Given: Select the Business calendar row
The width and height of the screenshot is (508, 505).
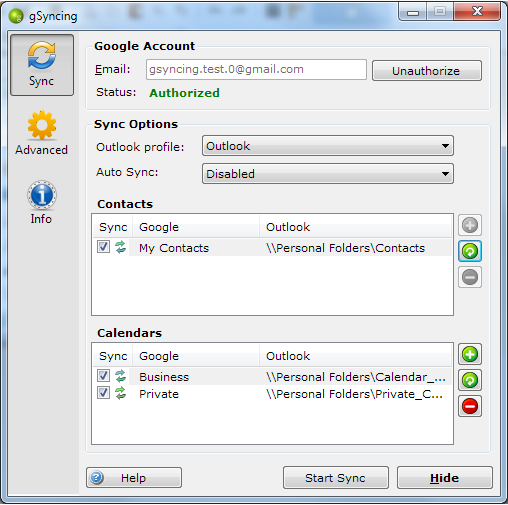Looking at the screenshot, I should click(x=272, y=377).
